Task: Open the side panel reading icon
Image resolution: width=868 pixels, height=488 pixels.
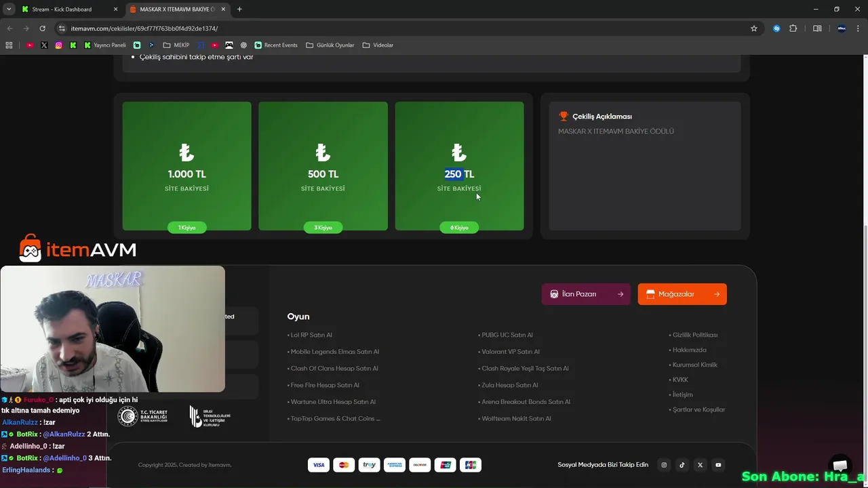Action: pyautogui.click(x=817, y=28)
